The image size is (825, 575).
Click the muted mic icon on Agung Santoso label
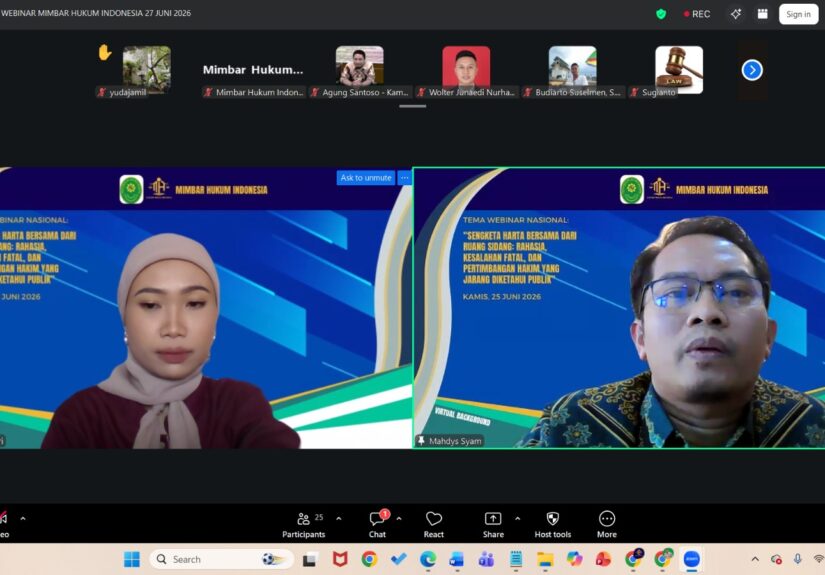(x=315, y=92)
